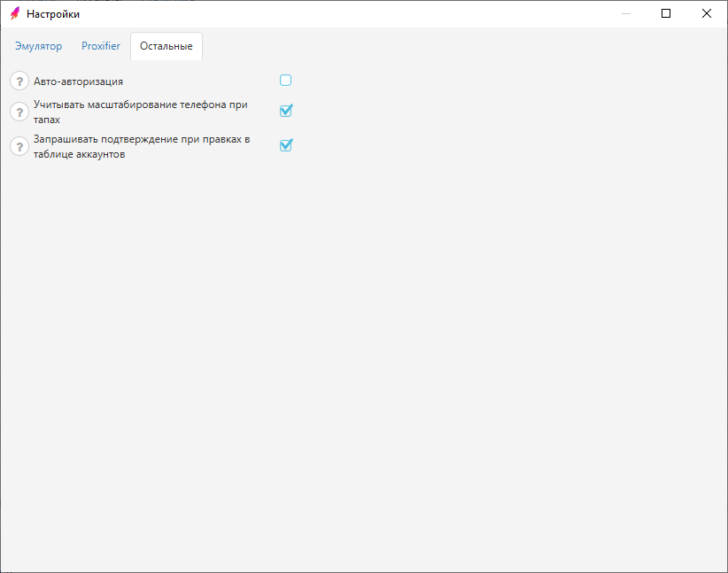Image resolution: width=728 pixels, height=573 pixels.
Task: Click question mark beside Запрашивать подтверждение
Action: pos(19,146)
